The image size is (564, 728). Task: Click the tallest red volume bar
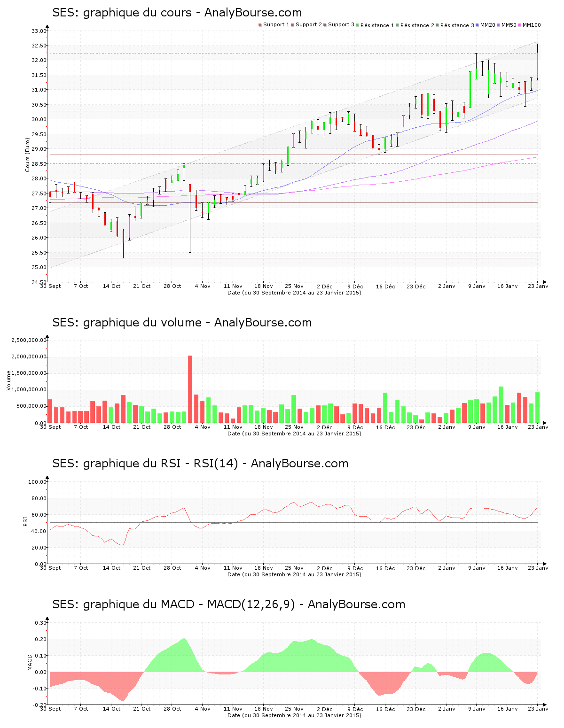(190, 389)
